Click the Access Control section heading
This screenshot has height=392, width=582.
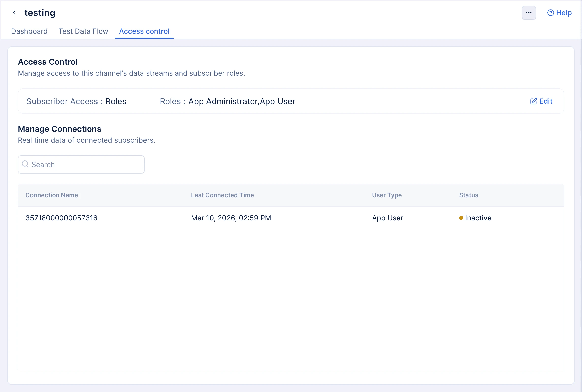click(48, 62)
